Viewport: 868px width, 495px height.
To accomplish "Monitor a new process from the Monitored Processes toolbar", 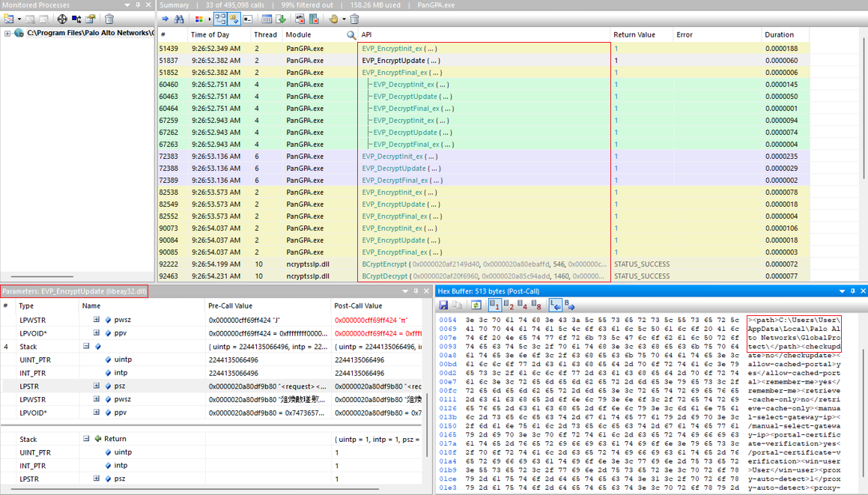I will click(x=9, y=20).
